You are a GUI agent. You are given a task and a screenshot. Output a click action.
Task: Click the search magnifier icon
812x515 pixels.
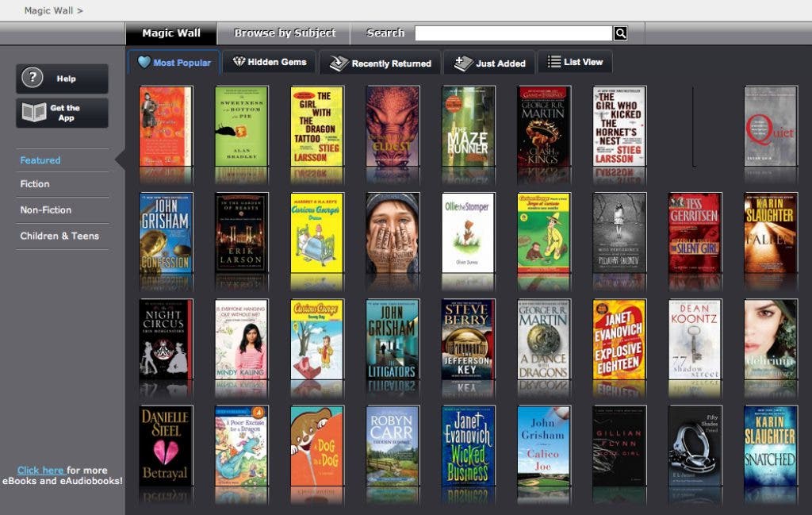[x=620, y=33]
